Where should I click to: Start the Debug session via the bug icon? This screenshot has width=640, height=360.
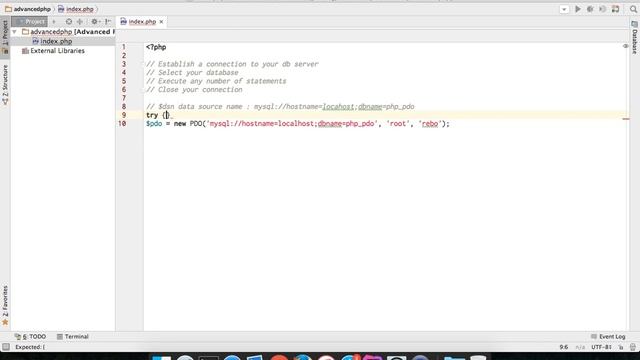[590, 9]
